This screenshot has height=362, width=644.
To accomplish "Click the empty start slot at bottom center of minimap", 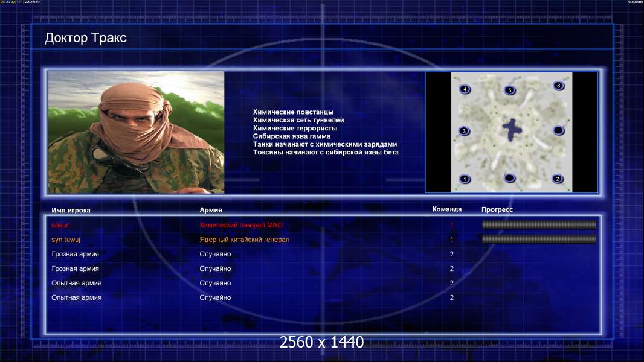I will 510,178.
